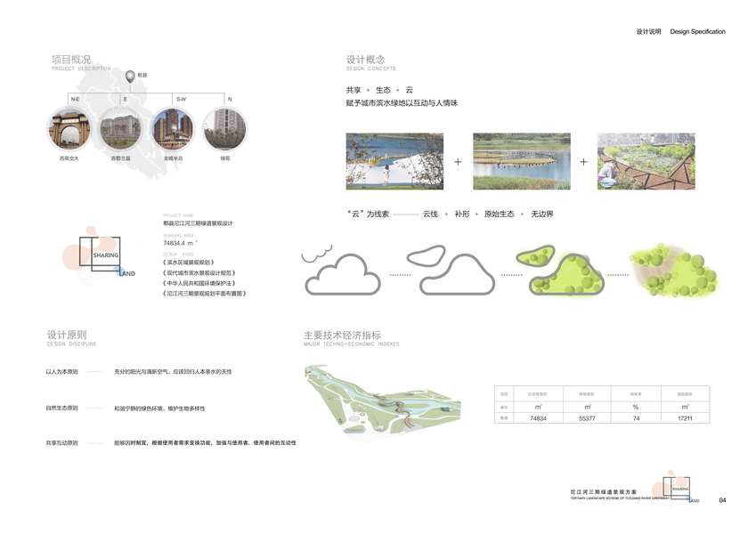
Task: Select the plain outlined cloud shape
Action: coord(343,274)
